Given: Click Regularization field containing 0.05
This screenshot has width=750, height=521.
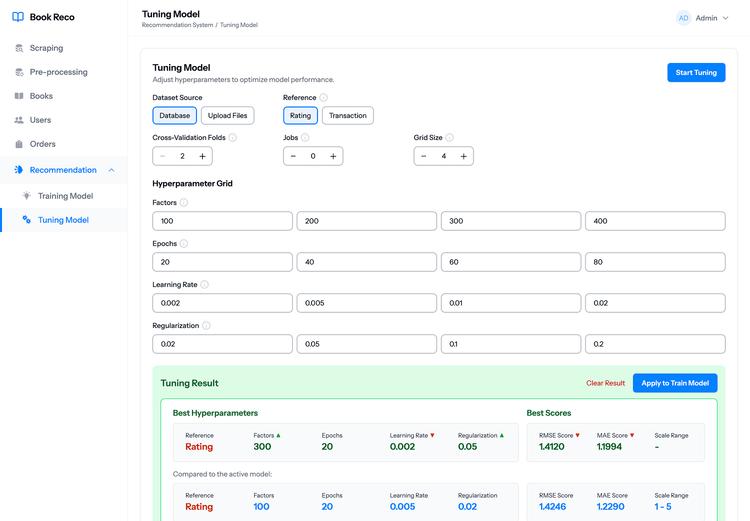Looking at the screenshot, I should (x=366, y=344).
